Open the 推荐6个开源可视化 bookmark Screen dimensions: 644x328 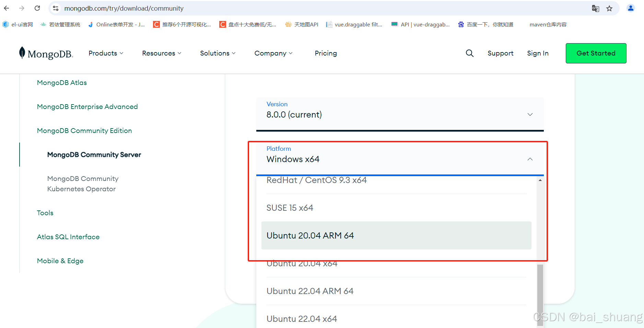[182, 24]
